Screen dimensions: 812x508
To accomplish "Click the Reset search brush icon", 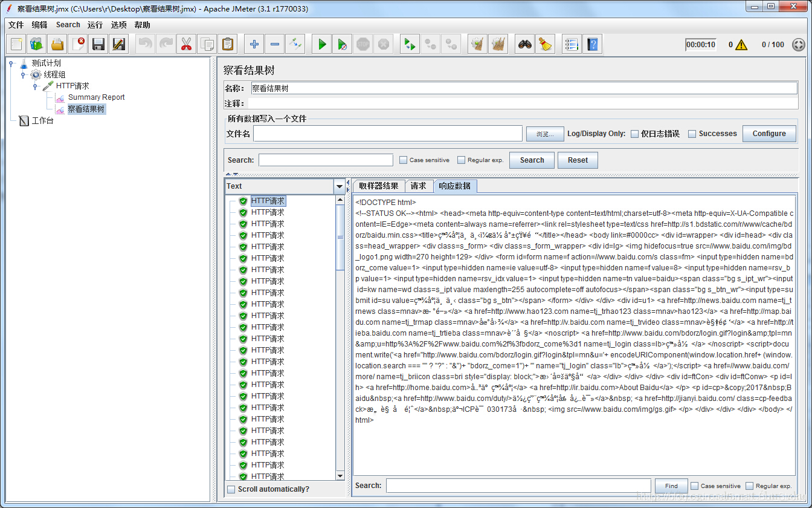I will (546, 44).
